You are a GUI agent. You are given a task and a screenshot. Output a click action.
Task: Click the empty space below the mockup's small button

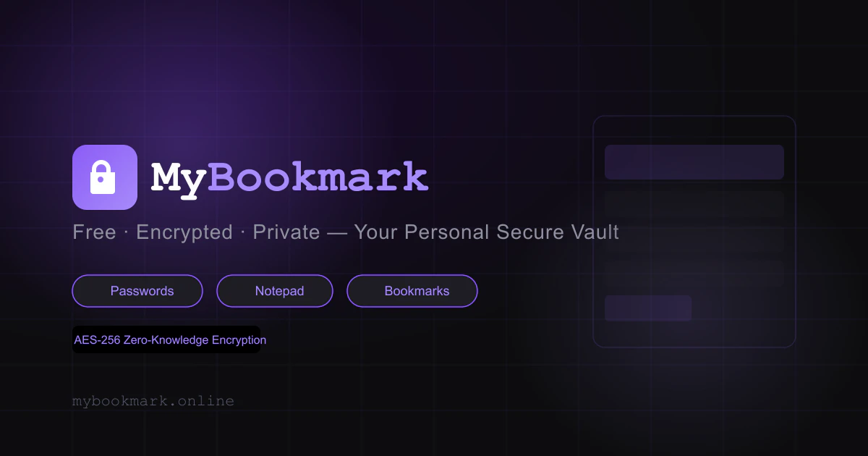(x=694, y=334)
